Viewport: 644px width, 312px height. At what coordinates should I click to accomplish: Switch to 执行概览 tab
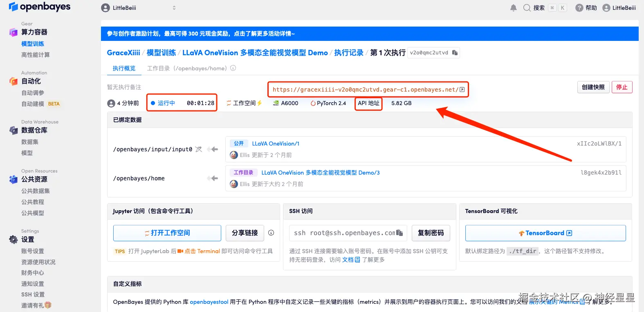(x=124, y=68)
